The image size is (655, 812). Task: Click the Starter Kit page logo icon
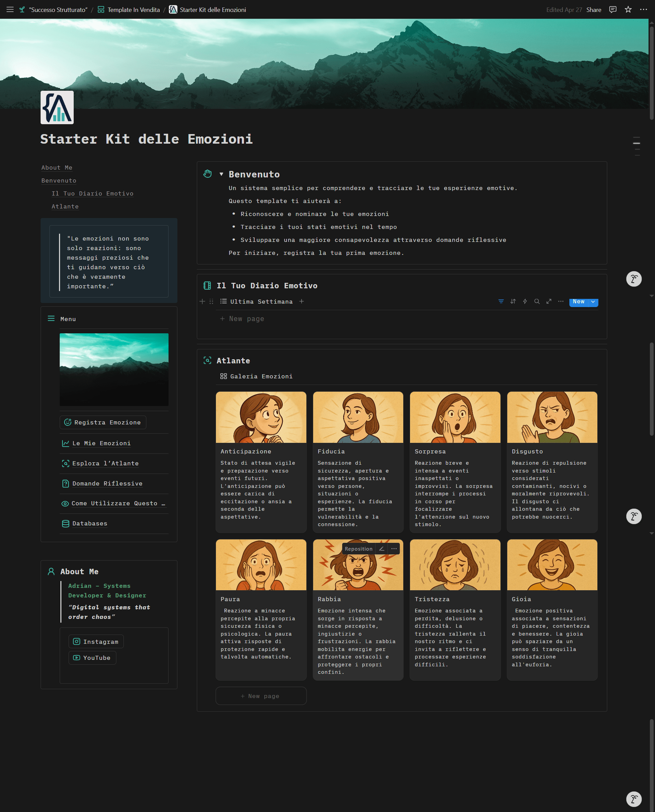(57, 107)
